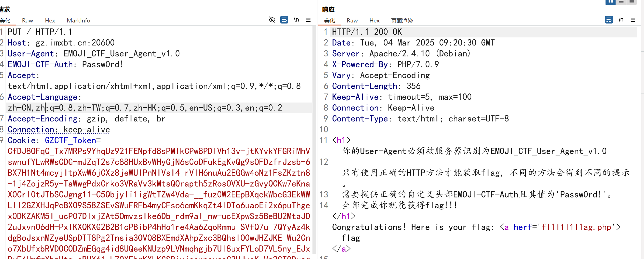
Task: Toggle word wrap in the request editor
Action: tap(284, 20)
